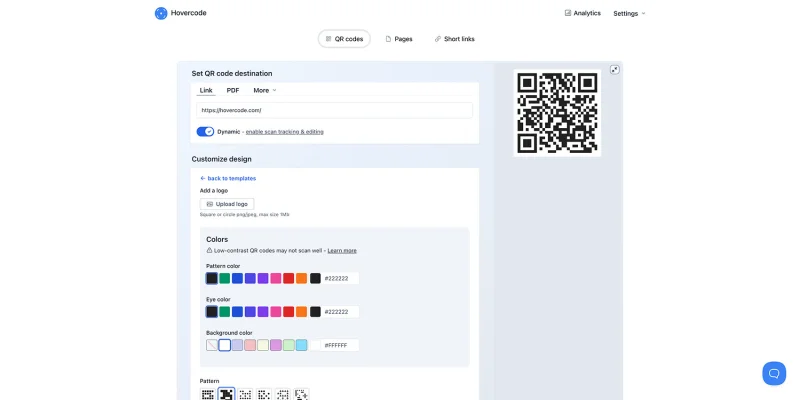Choose the royal blue Pattern color swatch
Screen dimensions: 800x400
click(x=237, y=278)
